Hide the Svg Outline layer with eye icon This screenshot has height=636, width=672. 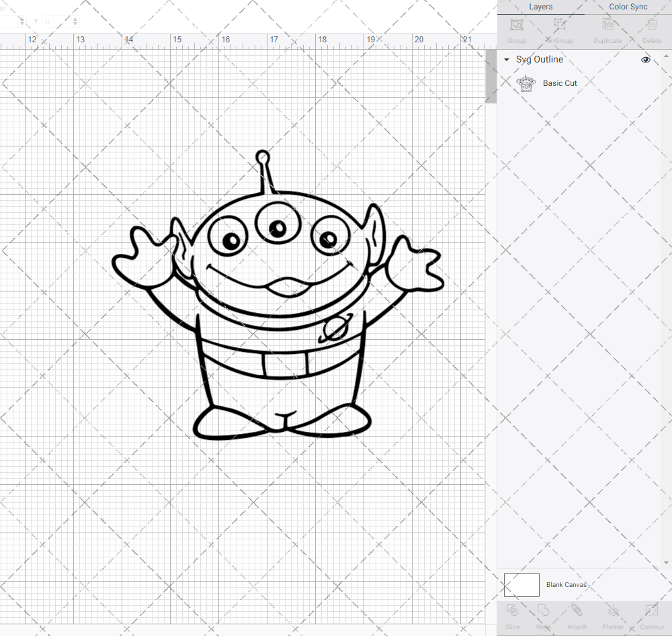point(646,60)
